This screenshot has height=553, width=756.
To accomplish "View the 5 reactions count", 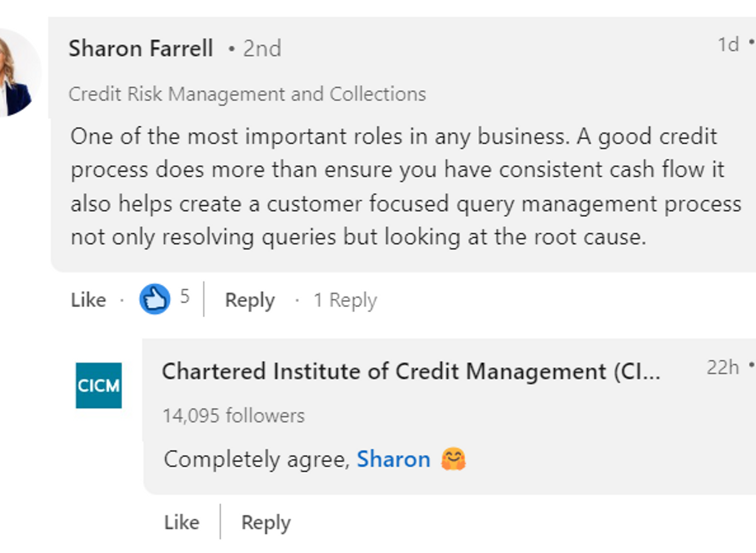I will click(x=185, y=296).
